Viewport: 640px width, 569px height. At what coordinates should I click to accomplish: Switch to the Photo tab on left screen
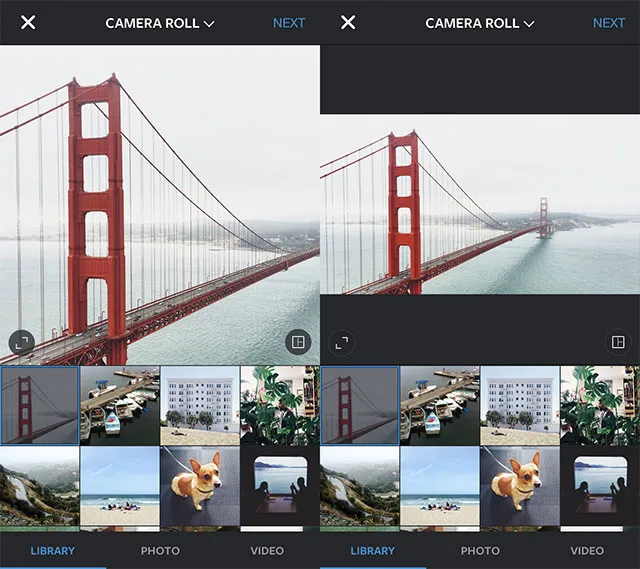click(160, 550)
